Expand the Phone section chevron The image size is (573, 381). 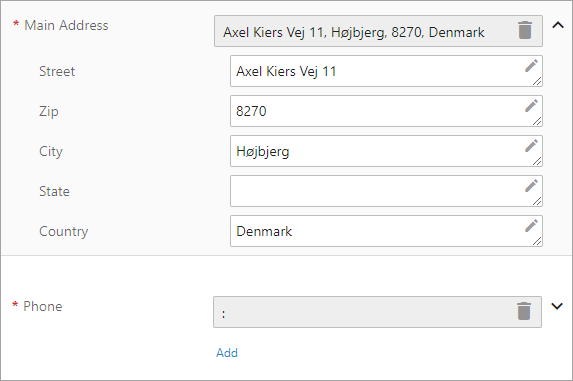(x=557, y=306)
